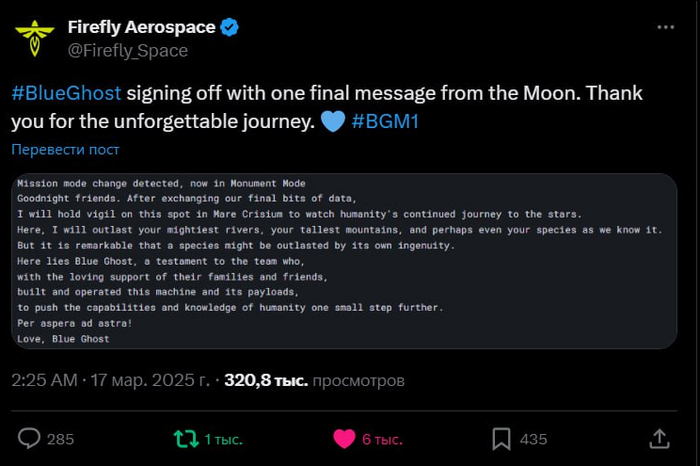Open the #BGM1 hashtag link
Screen dimensions: 700x466
click(385, 121)
